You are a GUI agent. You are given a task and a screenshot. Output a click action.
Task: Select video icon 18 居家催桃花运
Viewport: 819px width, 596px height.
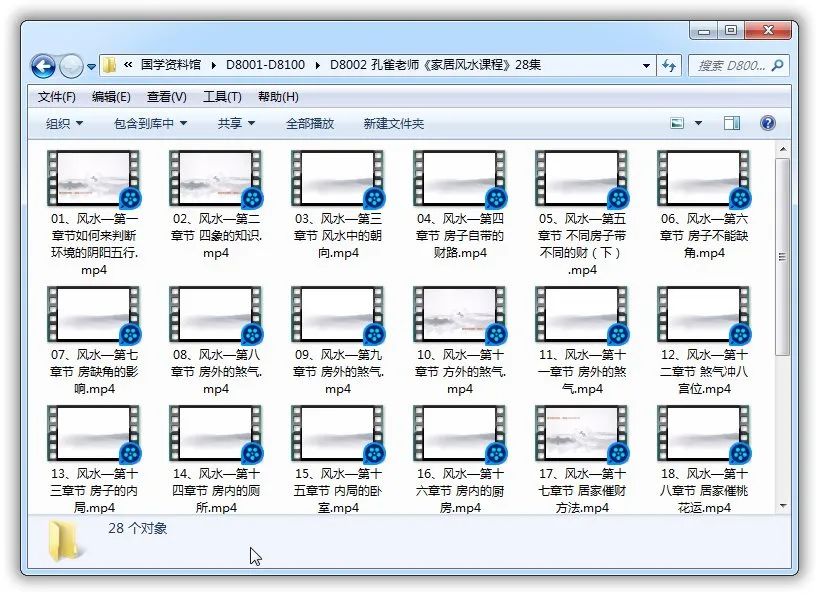704,434
